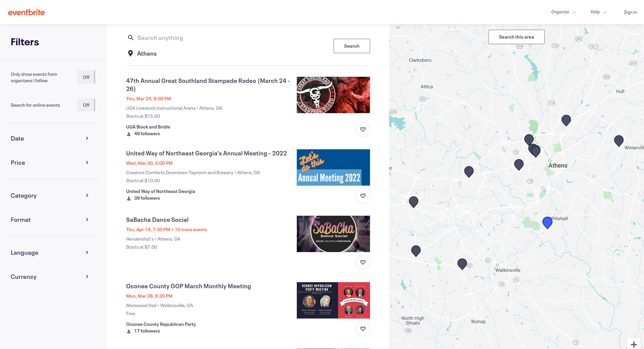
Task: Open the Category filter options
Action: point(50,196)
